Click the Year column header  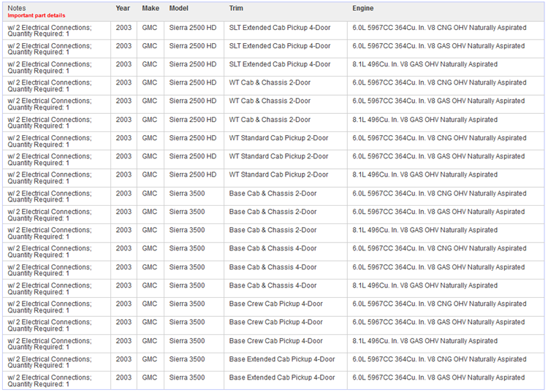tap(123, 8)
